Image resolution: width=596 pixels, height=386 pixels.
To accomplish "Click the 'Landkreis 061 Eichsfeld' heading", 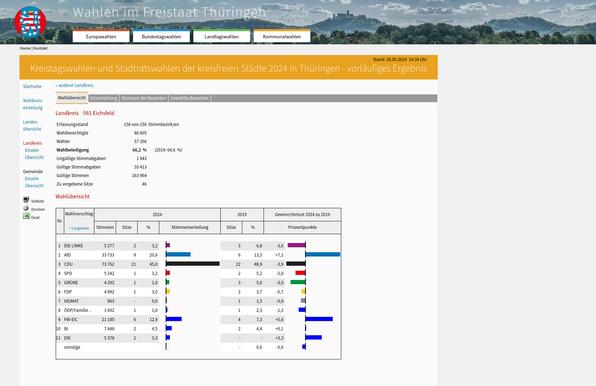I will point(85,113).
